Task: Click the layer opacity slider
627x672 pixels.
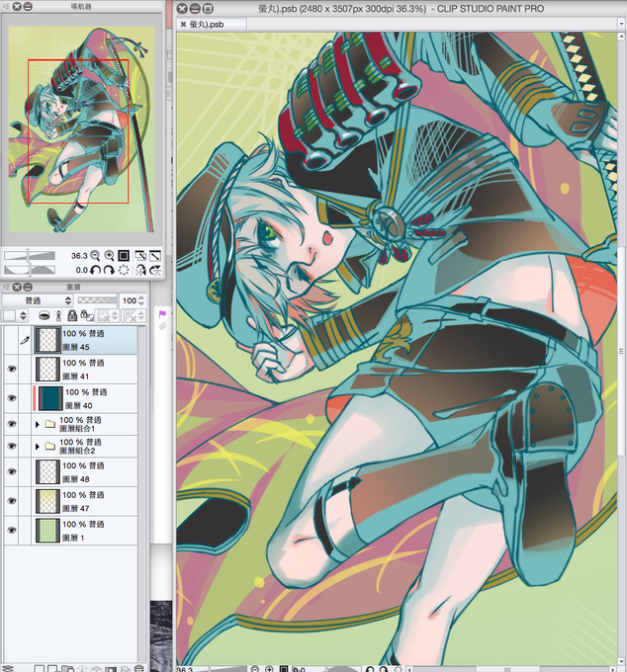Action: coord(97,300)
